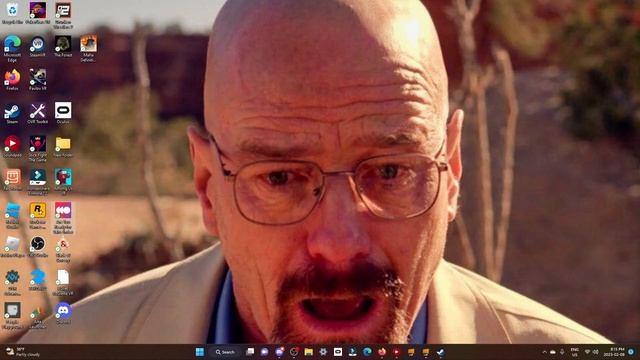640x360 pixels.
Task: Open the Oculus desktop shortcut
Action: (x=63, y=113)
